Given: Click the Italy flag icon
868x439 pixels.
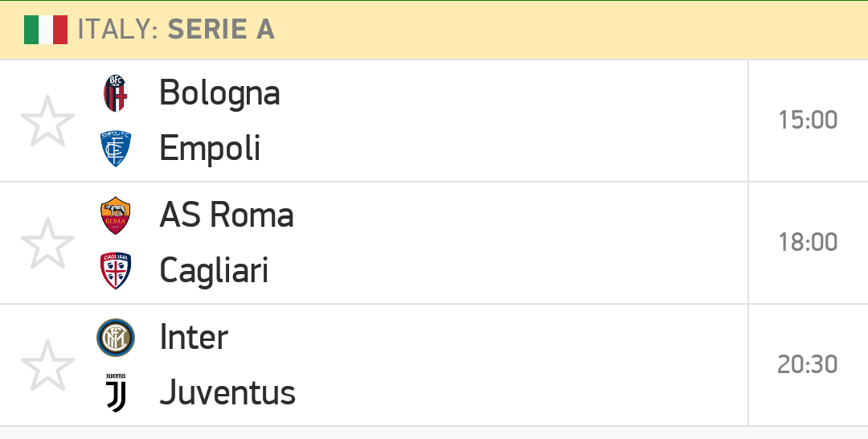Looking at the screenshot, I should coord(46,30).
